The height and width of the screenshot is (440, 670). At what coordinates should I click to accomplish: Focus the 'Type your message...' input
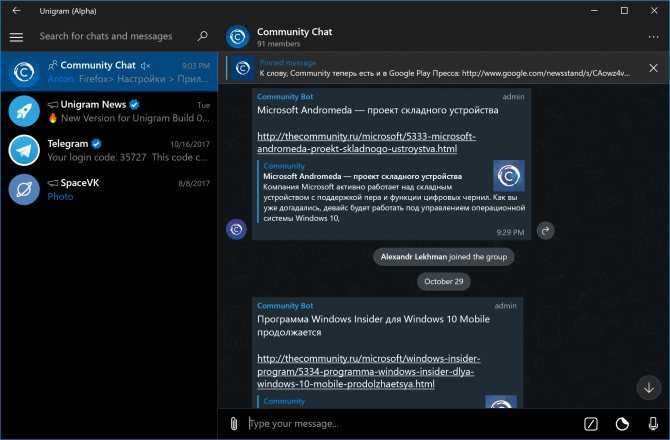click(x=410, y=424)
